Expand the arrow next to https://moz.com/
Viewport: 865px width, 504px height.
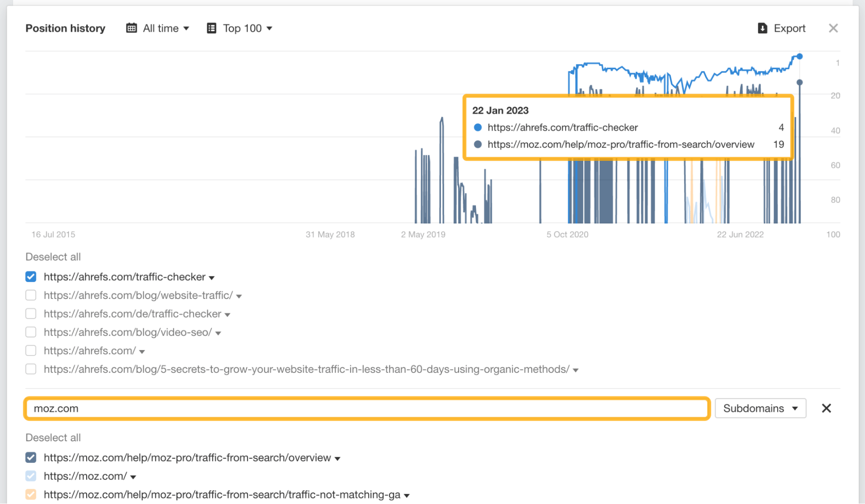point(134,476)
